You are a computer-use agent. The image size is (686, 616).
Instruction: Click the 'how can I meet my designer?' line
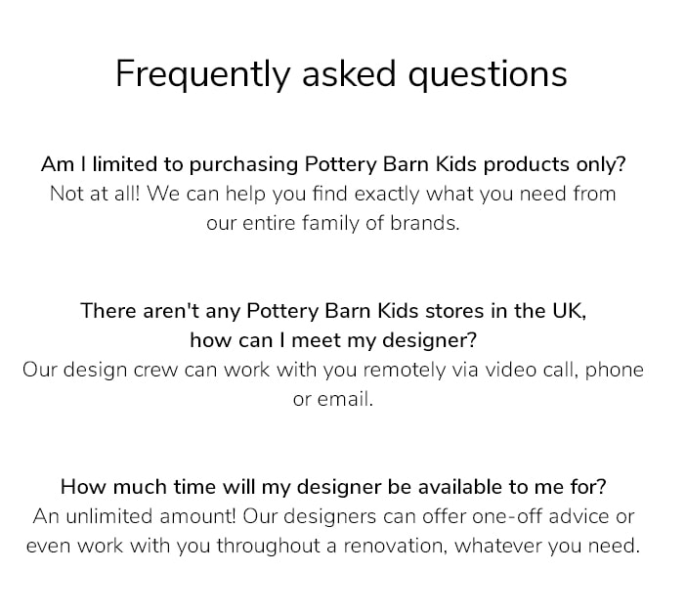[333, 340]
